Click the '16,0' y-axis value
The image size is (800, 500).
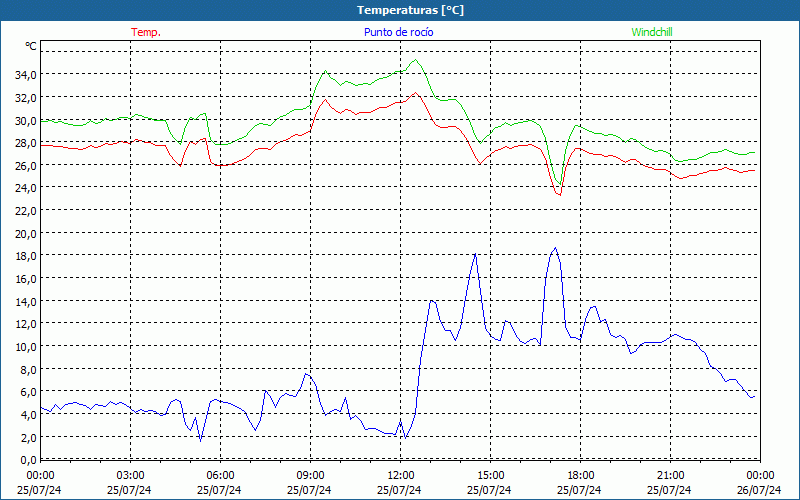(26, 279)
